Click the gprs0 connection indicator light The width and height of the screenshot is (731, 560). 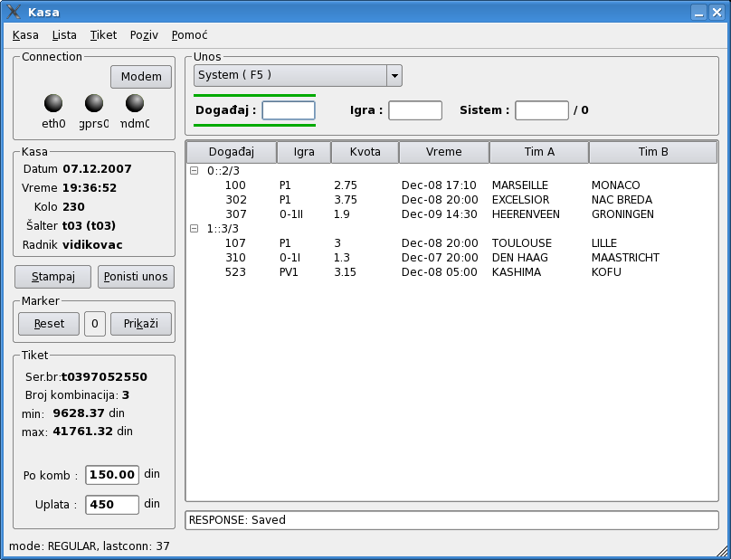94,103
